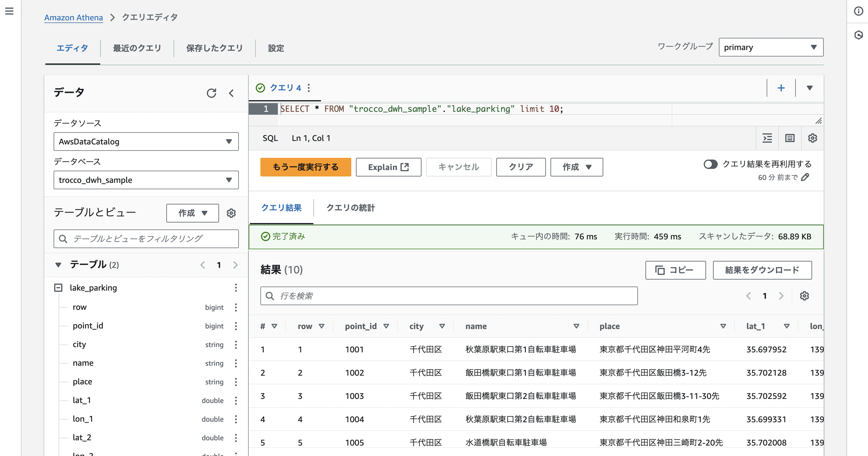Follow the Amazon Athena breadcrumb link
This screenshot has height=456, width=868.
click(x=73, y=17)
